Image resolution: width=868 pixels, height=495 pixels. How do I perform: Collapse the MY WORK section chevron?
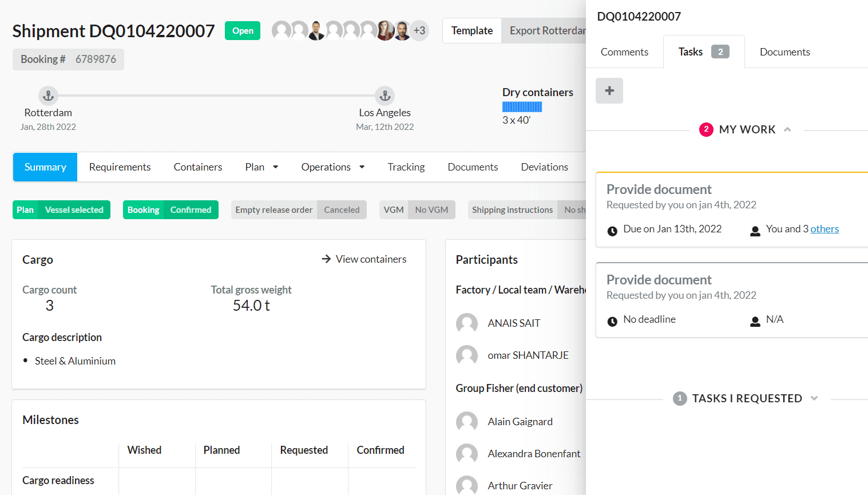click(788, 129)
